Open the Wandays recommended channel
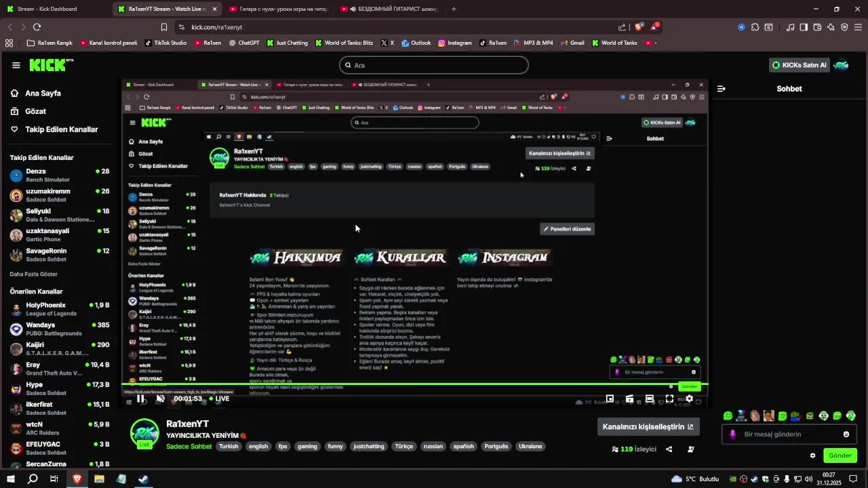The image size is (868, 488). point(60,329)
